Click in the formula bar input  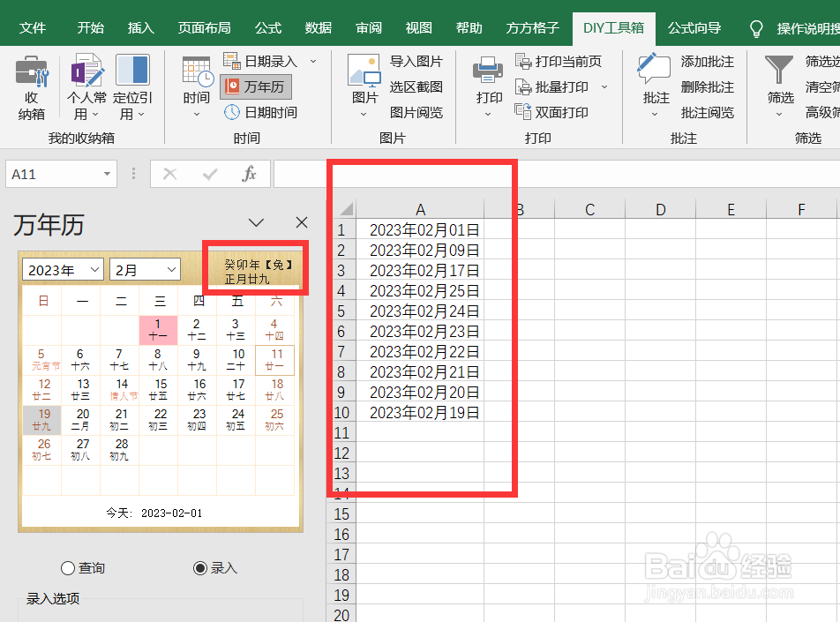(557, 174)
